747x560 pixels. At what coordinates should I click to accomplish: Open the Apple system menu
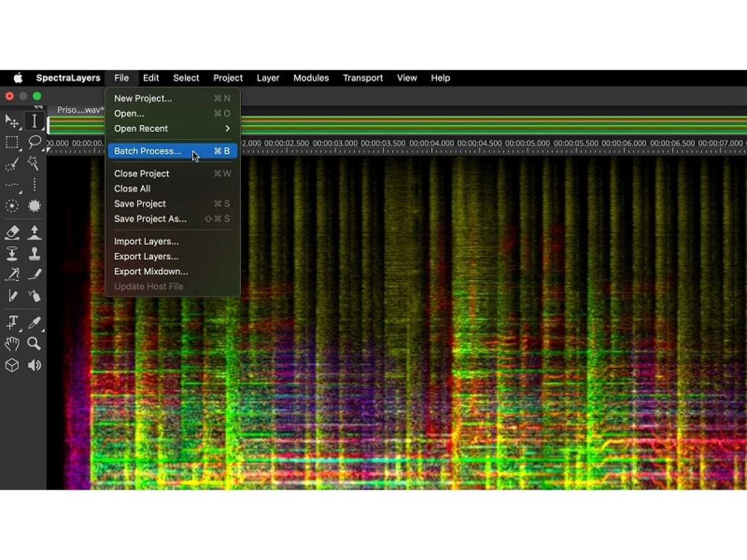point(18,78)
